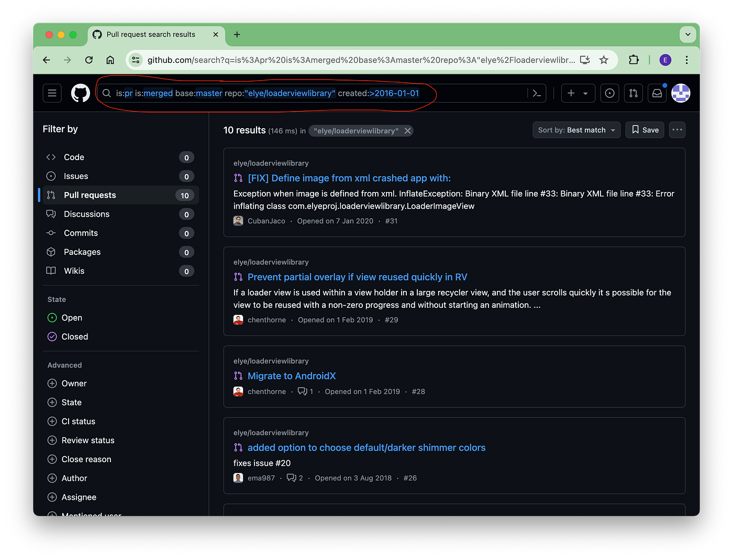Go to browser home page
733x560 pixels.
[110, 60]
